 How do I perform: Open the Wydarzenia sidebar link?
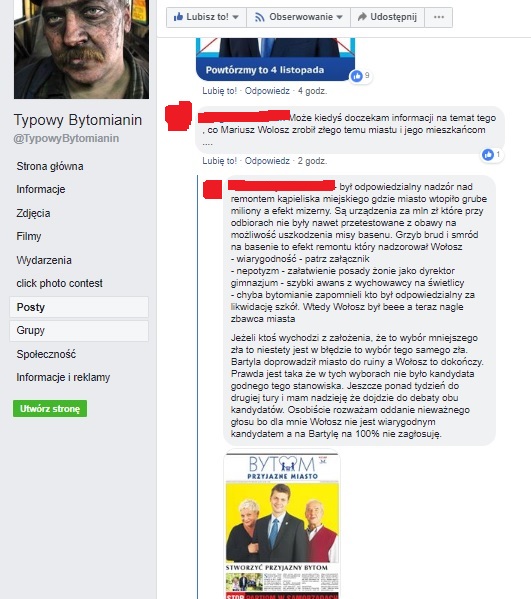point(44,260)
